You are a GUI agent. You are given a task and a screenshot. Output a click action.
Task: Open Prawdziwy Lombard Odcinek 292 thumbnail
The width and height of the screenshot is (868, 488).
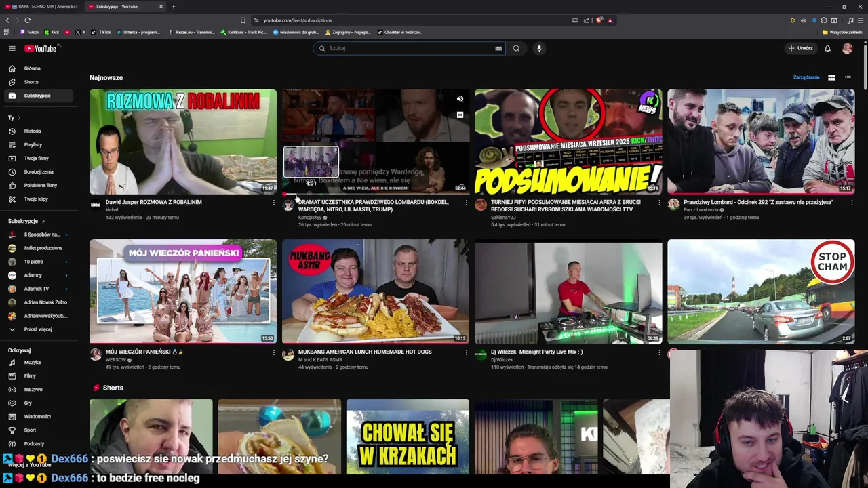pos(761,142)
